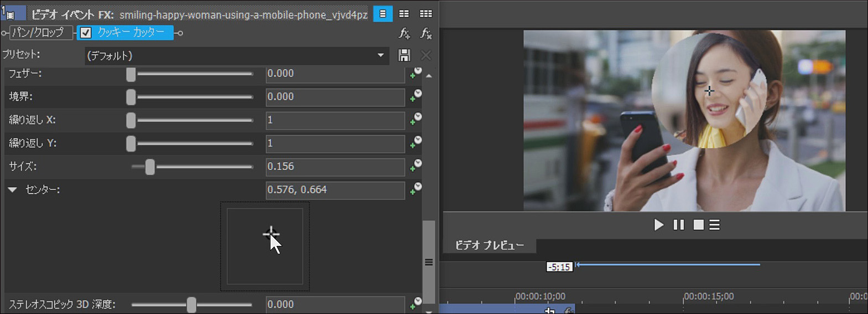Adjust the サイズ slider handle

(x=150, y=167)
